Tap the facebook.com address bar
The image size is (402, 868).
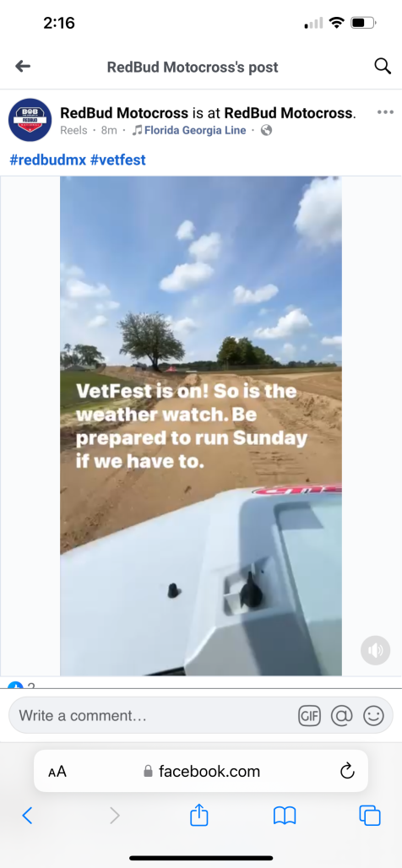(x=201, y=771)
